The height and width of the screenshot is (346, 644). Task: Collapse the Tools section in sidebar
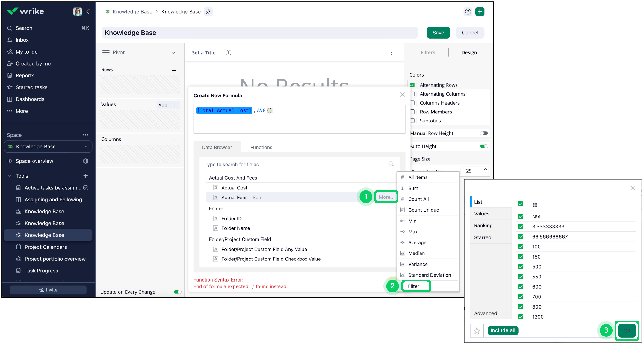coord(10,176)
